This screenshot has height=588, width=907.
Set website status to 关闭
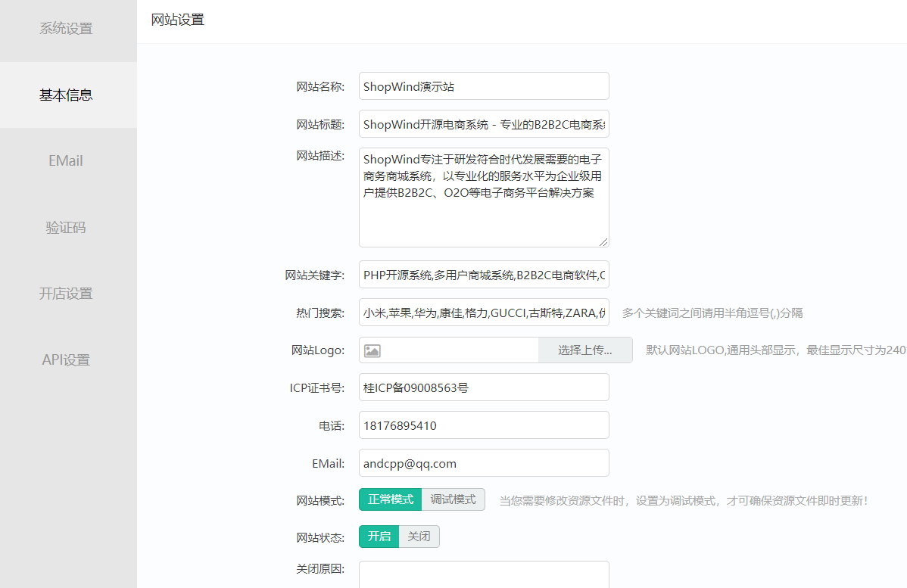(x=419, y=537)
